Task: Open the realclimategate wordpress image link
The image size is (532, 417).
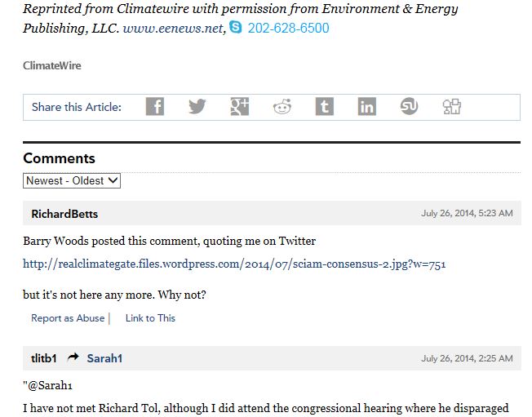Action: click(234, 264)
